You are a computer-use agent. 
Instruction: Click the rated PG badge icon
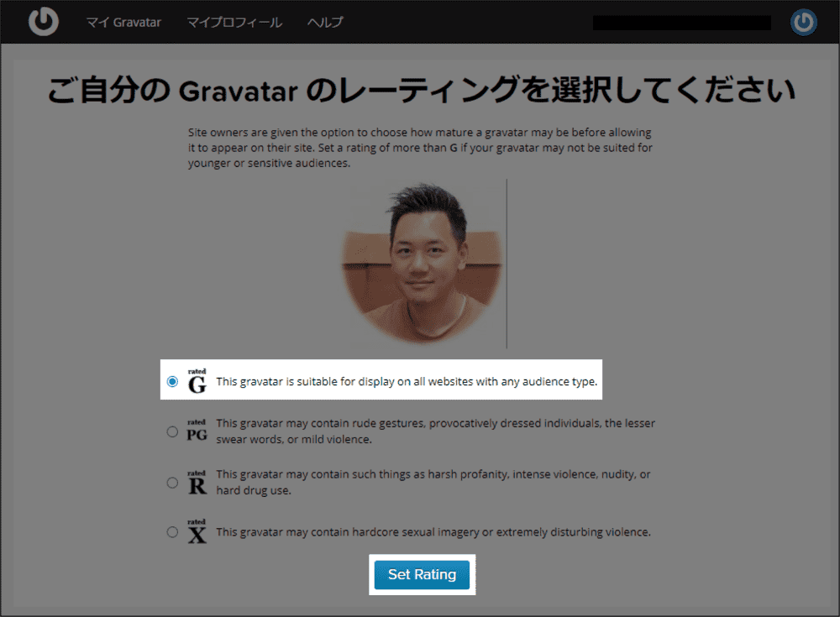click(x=197, y=431)
